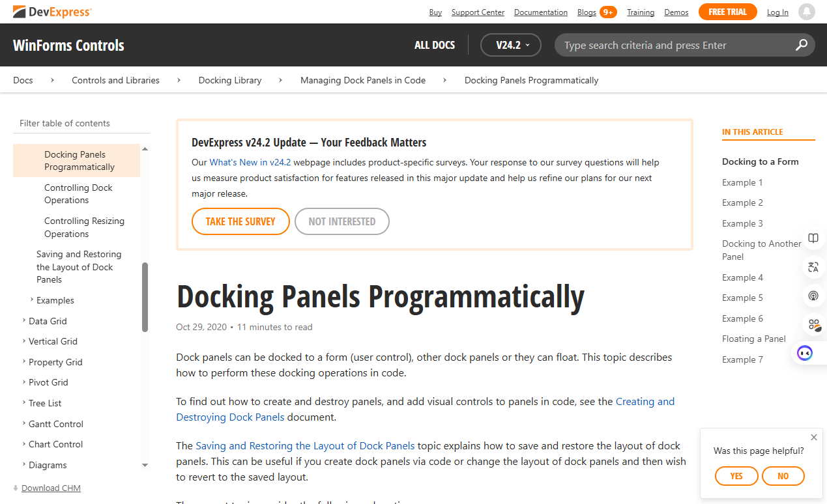
Task: Go to Docs breadcrumb
Action: (x=23, y=80)
